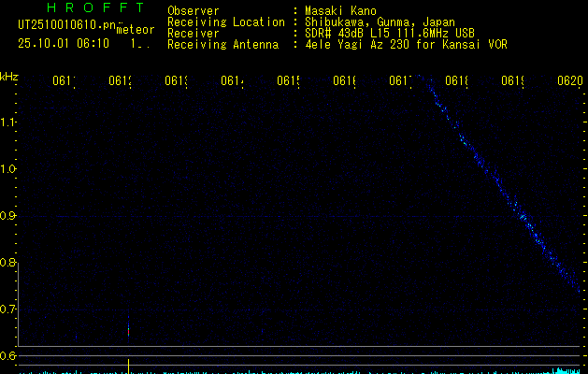The image size is (588, 374).
Task: Click the kHz axis unit label
Action: pyautogui.click(x=9, y=76)
